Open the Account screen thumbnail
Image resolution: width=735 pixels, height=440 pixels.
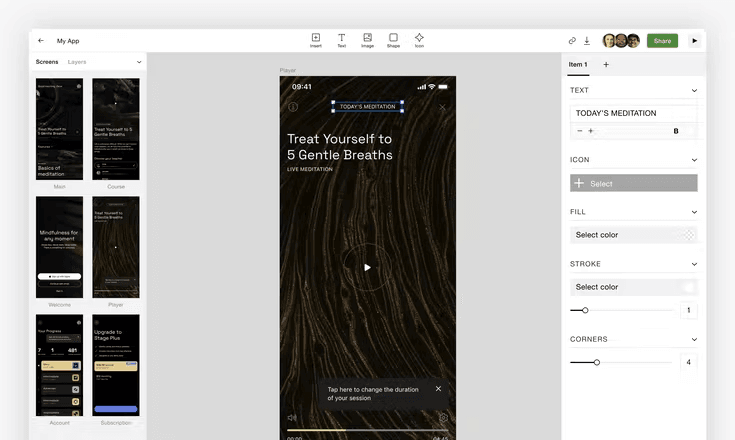point(60,365)
